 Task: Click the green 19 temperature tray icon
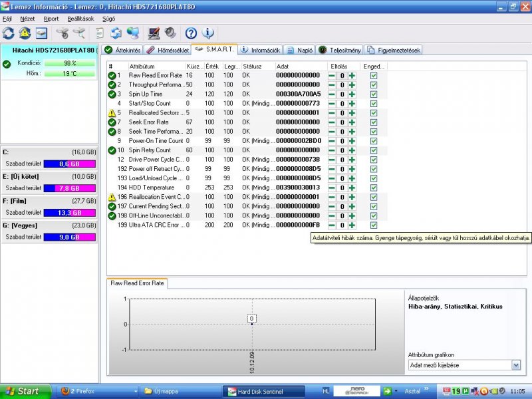456,391
